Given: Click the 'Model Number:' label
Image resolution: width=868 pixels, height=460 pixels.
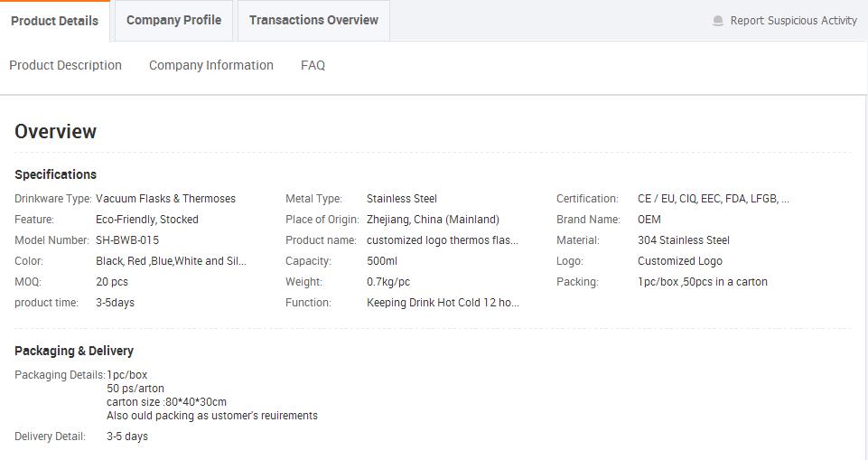Looking at the screenshot, I should point(51,240).
